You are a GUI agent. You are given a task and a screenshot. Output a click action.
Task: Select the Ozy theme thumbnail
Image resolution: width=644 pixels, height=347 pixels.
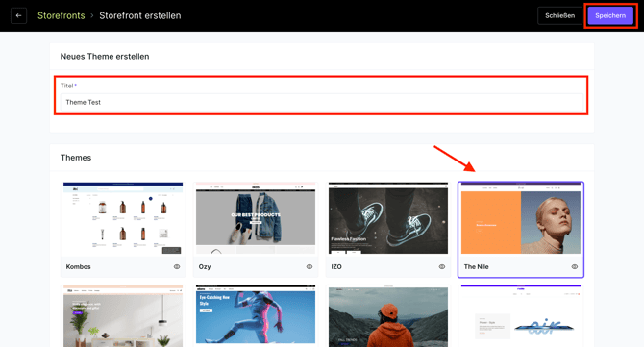point(256,218)
